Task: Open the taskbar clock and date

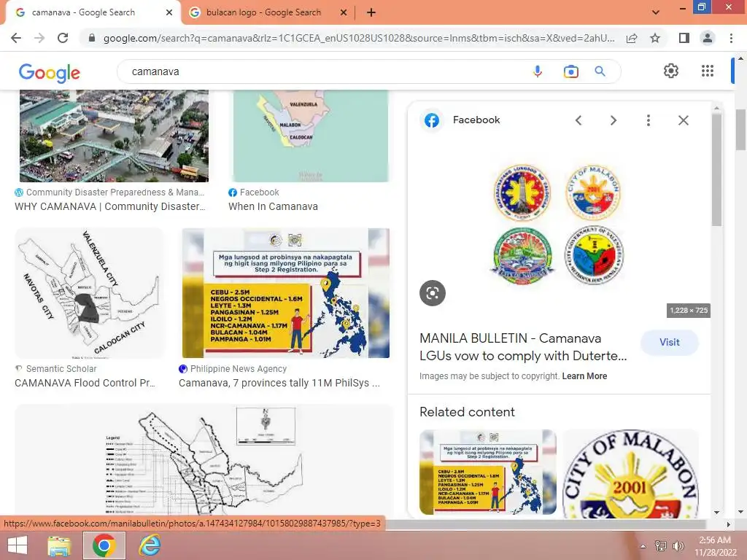Action: [715, 546]
